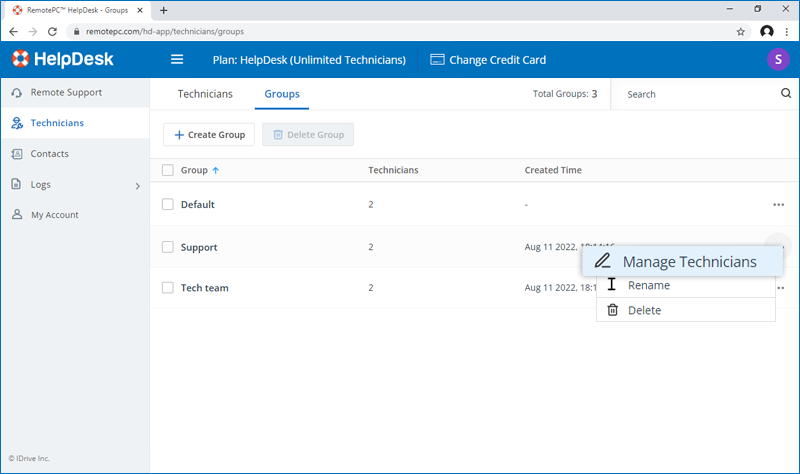Expand the Logs sidebar submenu
Viewport: 800px width, 474px height.
click(137, 185)
